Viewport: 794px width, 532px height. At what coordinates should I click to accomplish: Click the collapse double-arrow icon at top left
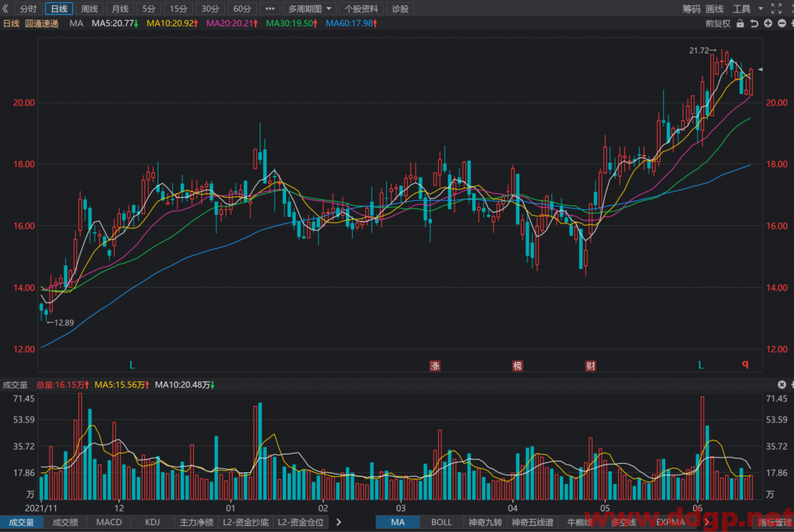(5, 9)
